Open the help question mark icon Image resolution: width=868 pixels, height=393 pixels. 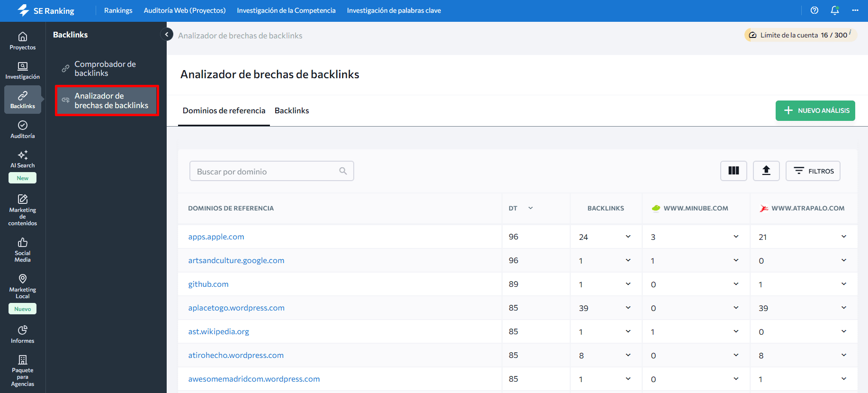(x=814, y=10)
